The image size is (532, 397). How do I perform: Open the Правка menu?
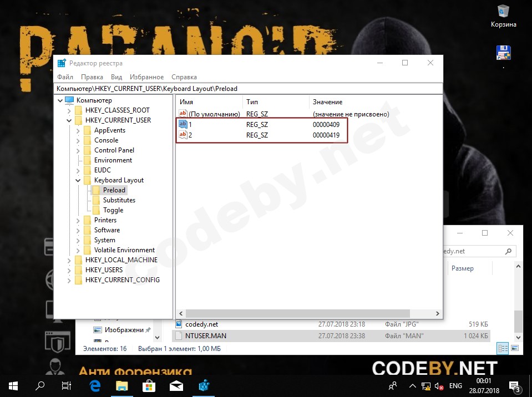(92, 77)
